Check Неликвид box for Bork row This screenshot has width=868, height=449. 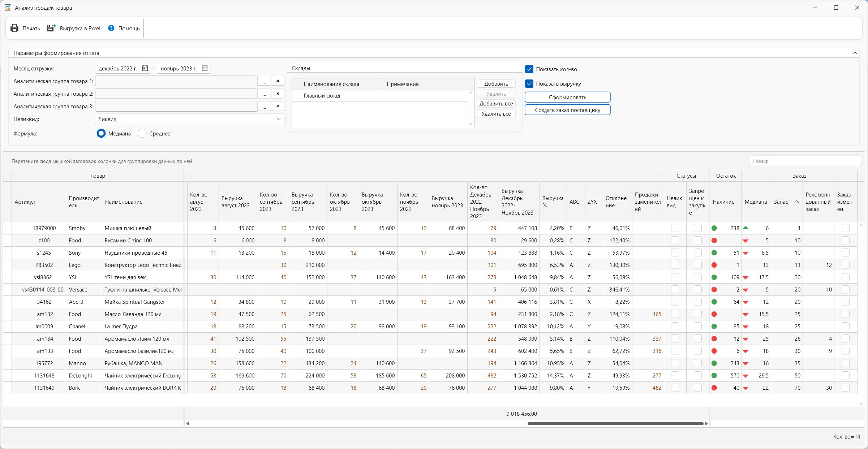(x=675, y=388)
